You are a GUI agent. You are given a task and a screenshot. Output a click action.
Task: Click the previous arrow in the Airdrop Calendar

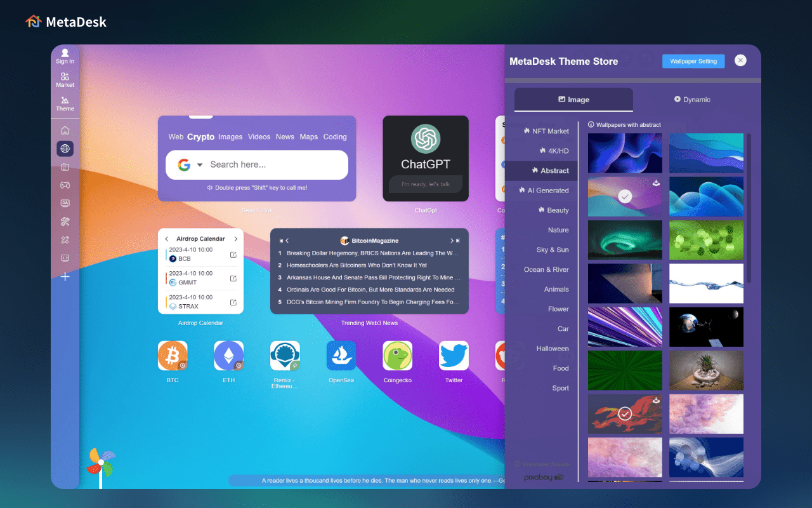pyautogui.click(x=167, y=238)
